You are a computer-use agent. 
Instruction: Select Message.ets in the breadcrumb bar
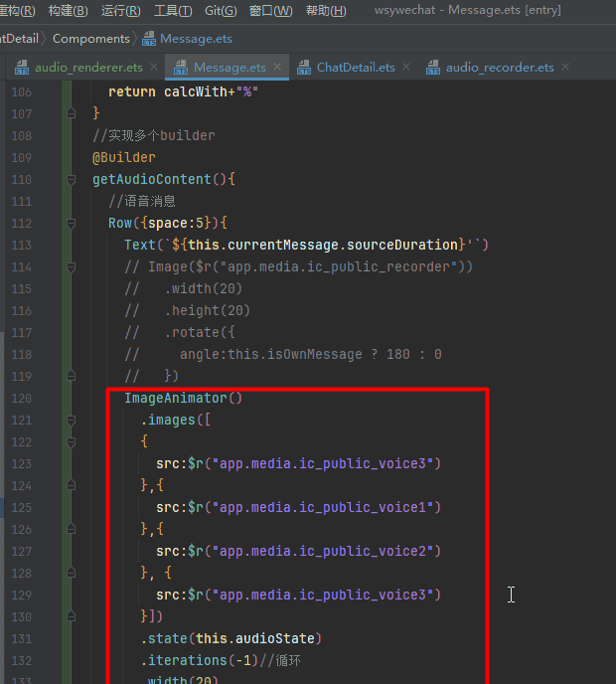196,39
